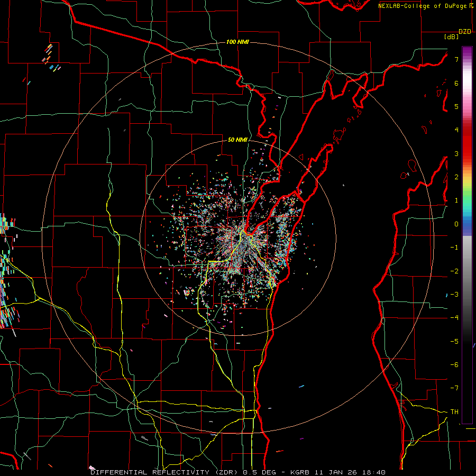The width and height of the screenshot is (476, 476).
Task: Click the -4 value on the color scale
Action: pyautogui.click(x=454, y=318)
